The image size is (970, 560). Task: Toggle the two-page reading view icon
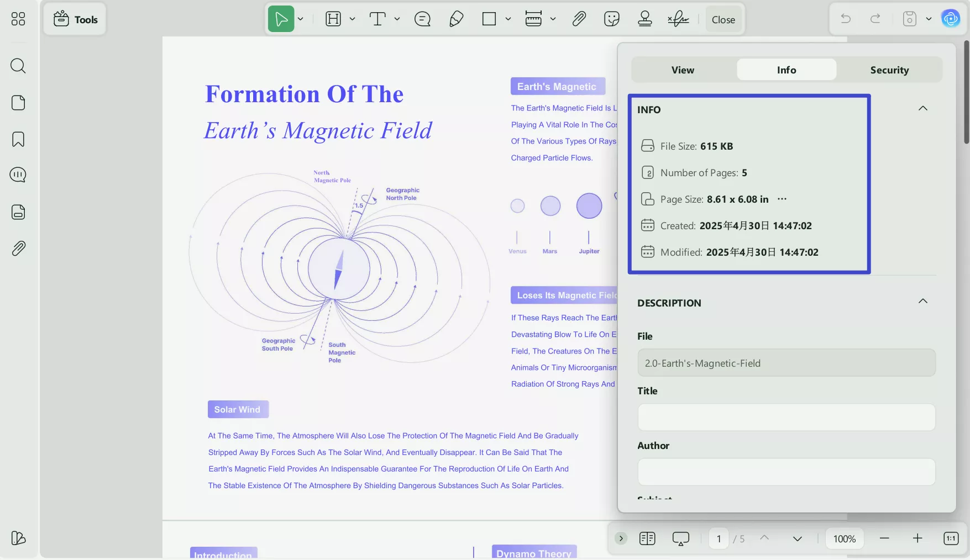(x=647, y=538)
